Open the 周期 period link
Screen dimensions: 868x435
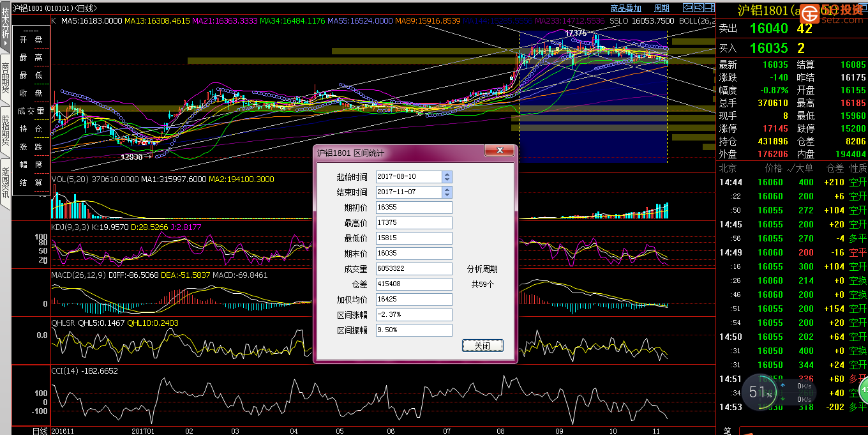(662, 8)
